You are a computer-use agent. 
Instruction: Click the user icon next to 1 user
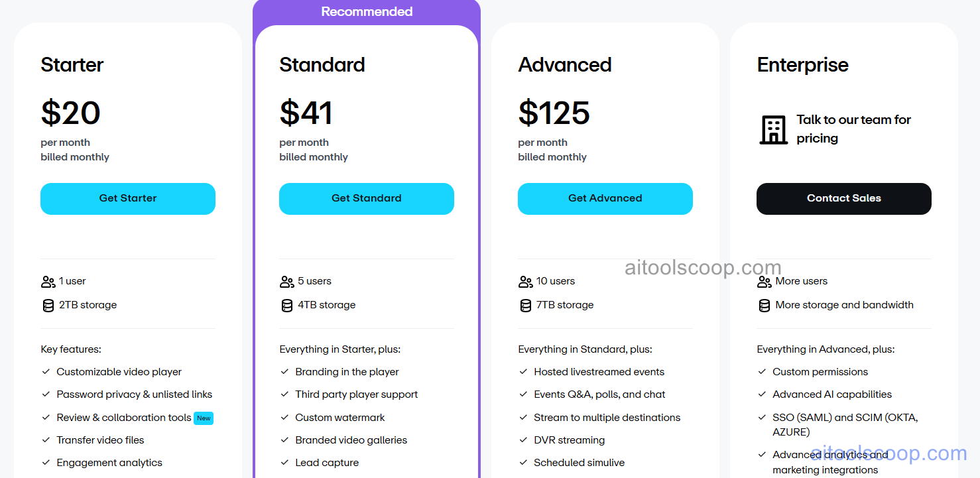click(x=48, y=281)
